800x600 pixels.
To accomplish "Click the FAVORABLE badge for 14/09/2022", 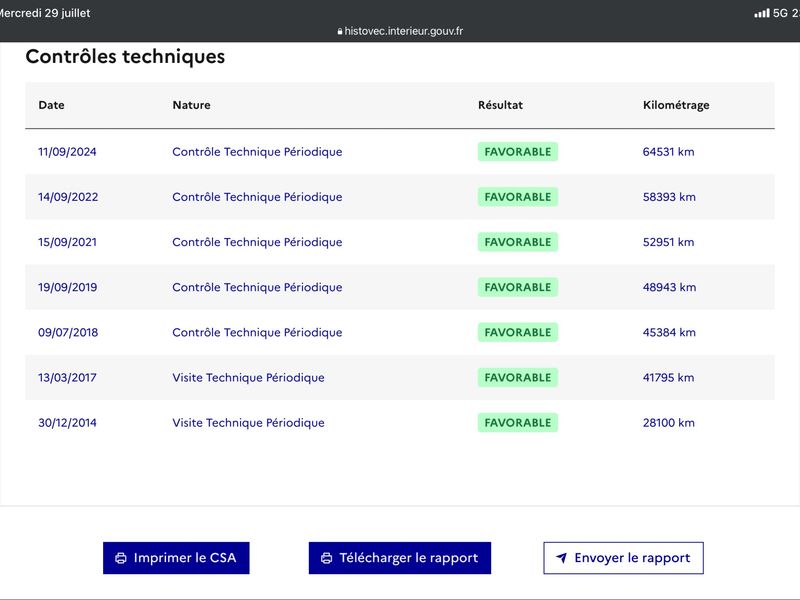I will [x=518, y=197].
